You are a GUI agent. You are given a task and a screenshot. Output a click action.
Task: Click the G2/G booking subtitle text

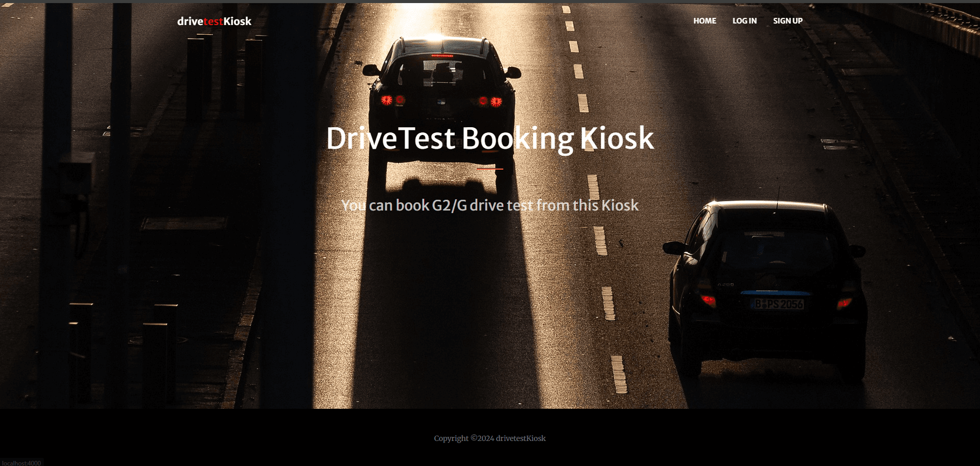(x=489, y=205)
